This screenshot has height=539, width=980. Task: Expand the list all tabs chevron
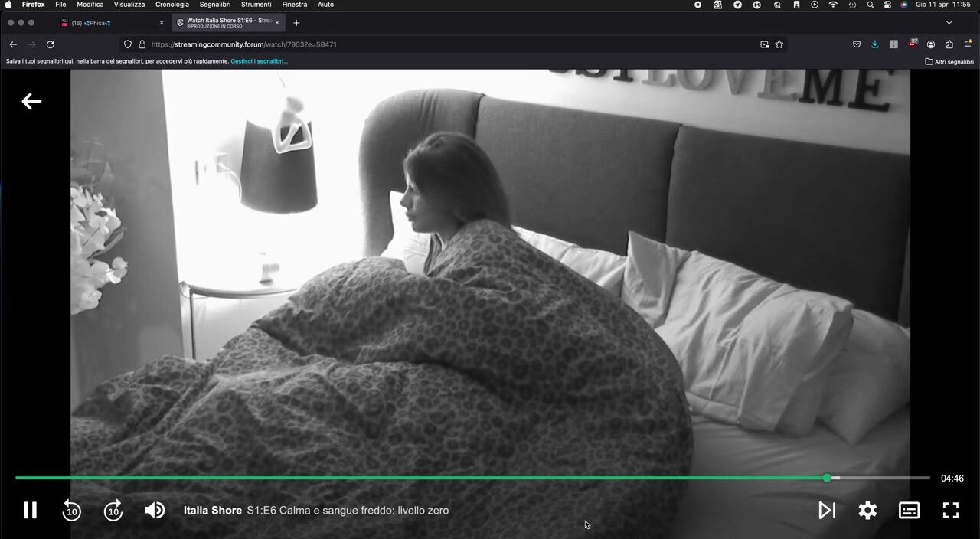click(x=949, y=23)
